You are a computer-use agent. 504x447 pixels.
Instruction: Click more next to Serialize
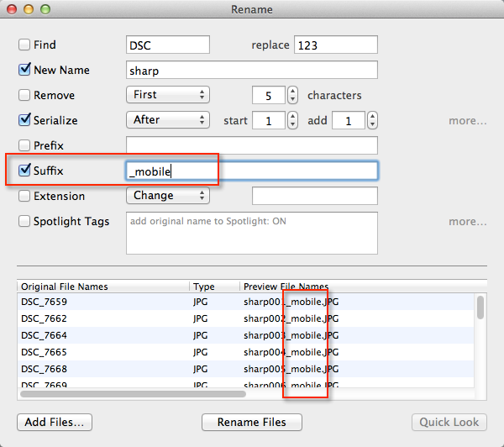tap(467, 120)
